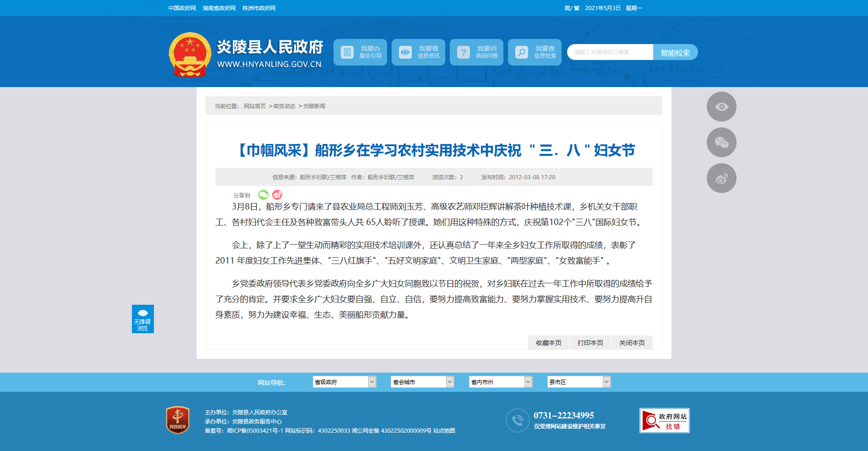Go to 网站首页 in breadcrumb
The height and width of the screenshot is (451, 868).
255,106
